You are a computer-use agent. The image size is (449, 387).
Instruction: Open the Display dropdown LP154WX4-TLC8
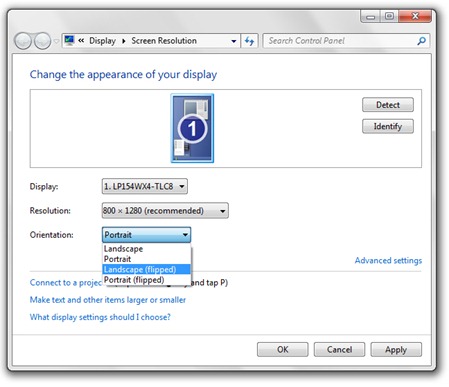point(145,186)
